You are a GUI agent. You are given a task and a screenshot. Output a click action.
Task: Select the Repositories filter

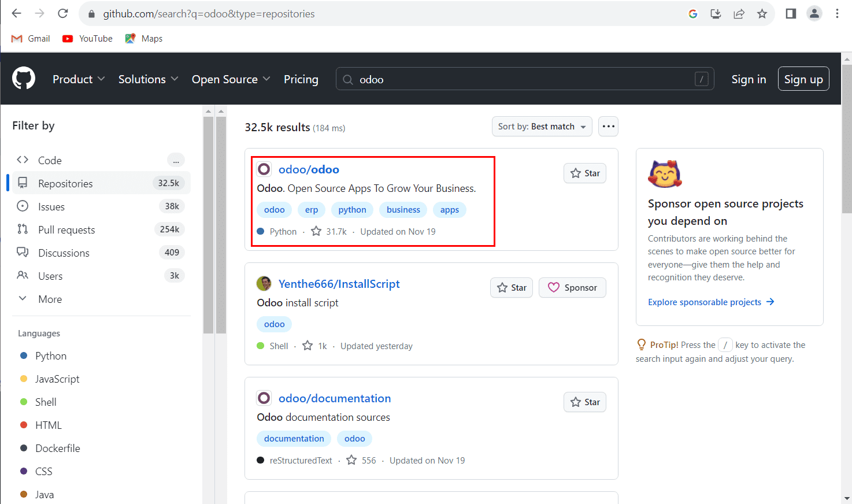click(101, 183)
